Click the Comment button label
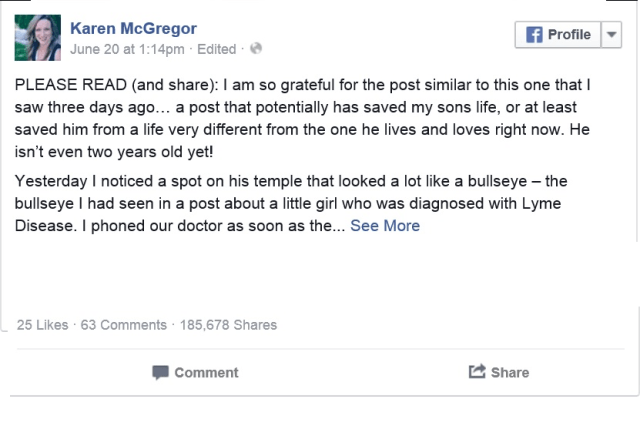640x436 pixels. pos(206,372)
